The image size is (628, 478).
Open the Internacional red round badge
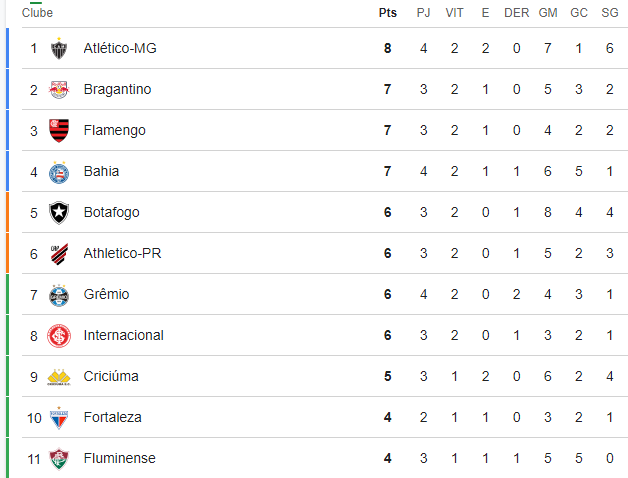[59, 336]
